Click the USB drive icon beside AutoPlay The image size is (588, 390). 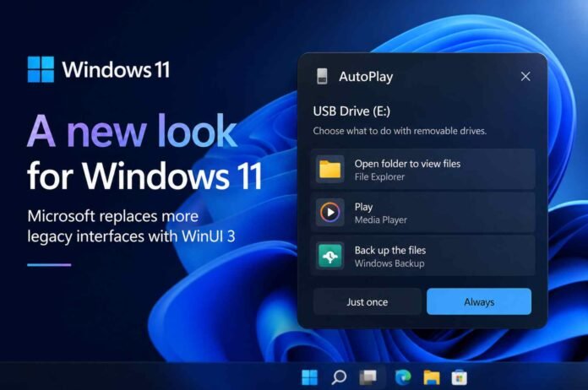click(x=322, y=76)
